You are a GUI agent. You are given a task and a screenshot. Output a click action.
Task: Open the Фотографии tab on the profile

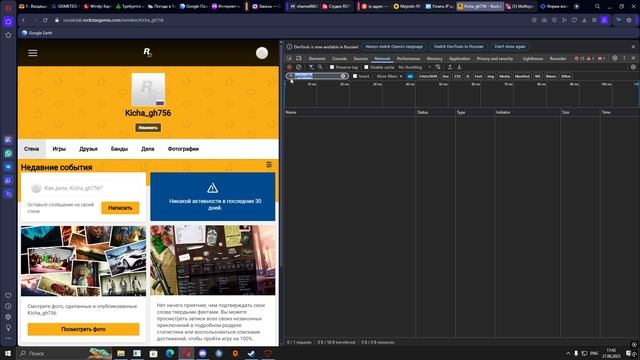coord(183,149)
